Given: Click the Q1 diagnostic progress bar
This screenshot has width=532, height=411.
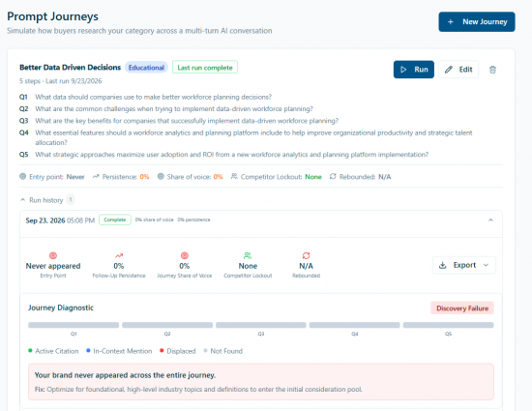Looking at the screenshot, I should 74,325.
